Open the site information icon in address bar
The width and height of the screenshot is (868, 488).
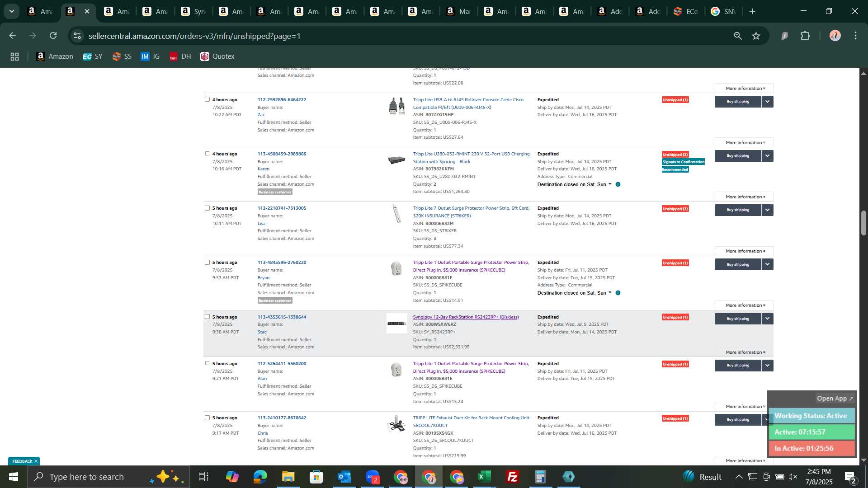78,36
